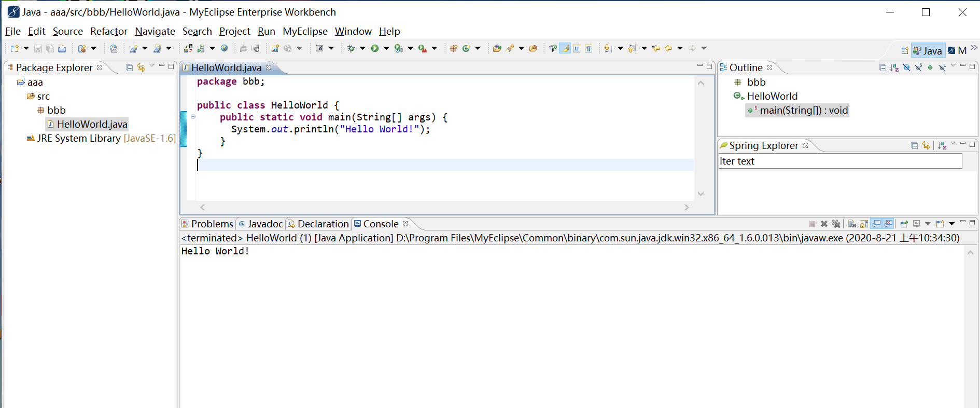The width and height of the screenshot is (980, 408).
Task: Switch to the Problems tab
Action: click(x=208, y=224)
